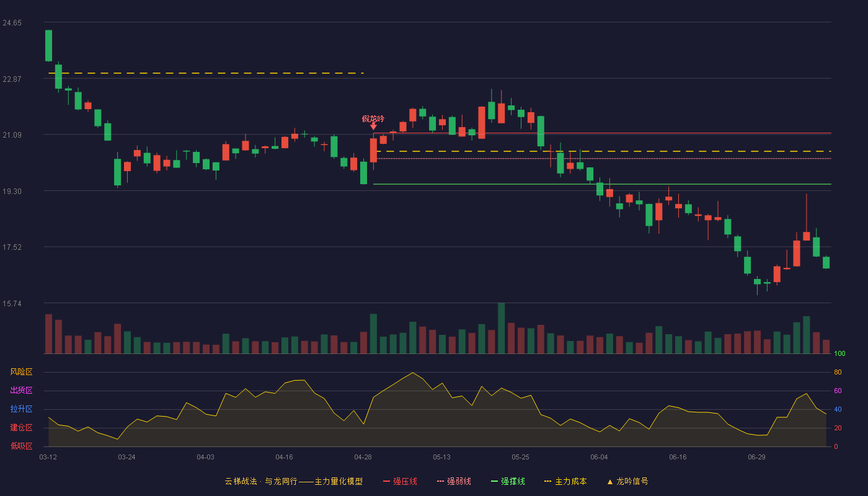Select the 建仓区 zone label
Viewport: 868px width, 496px height.
coord(21,428)
